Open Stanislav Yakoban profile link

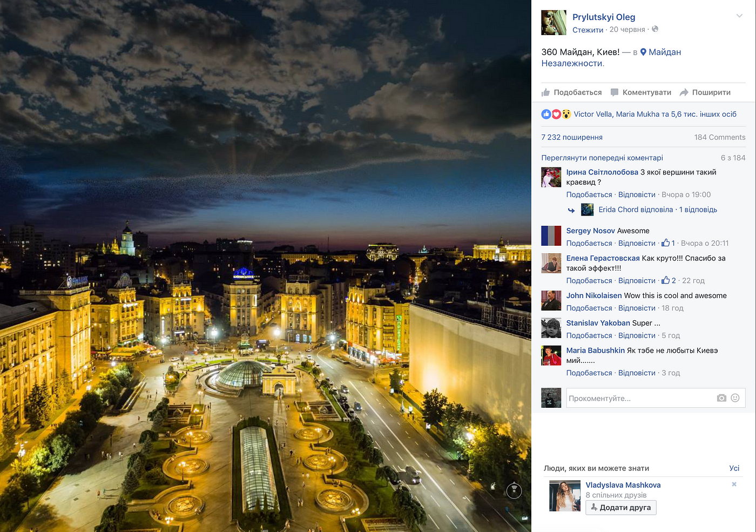point(598,323)
